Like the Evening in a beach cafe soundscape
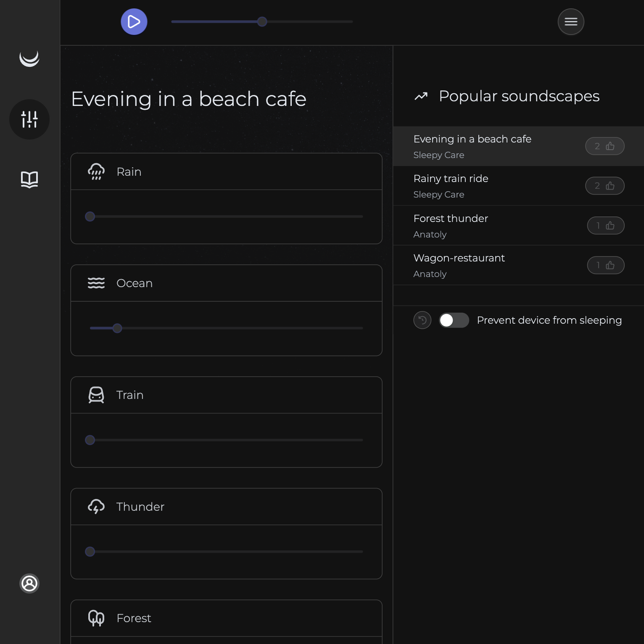The width and height of the screenshot is (644, 644). pos(604,146)
